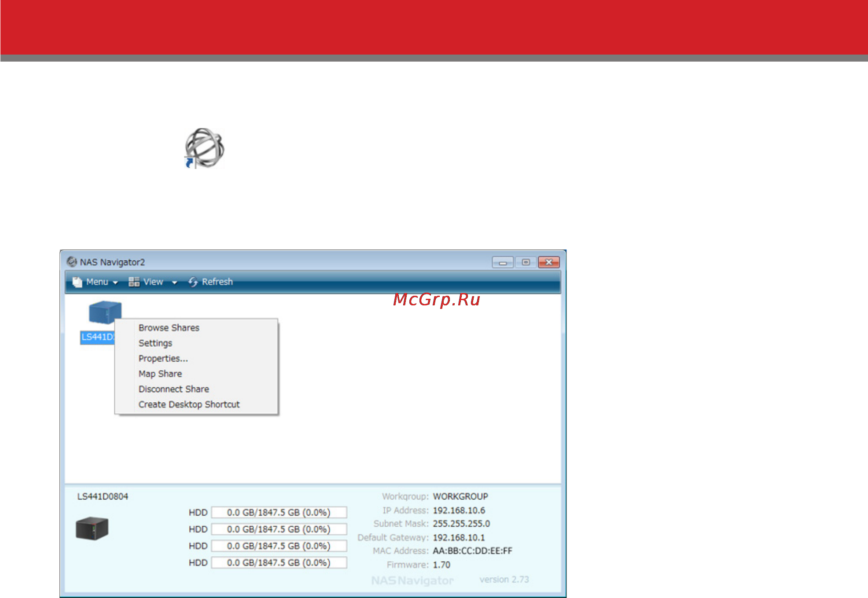Select the highlighted LS441D device label
Screen dimensions: 868x598
click(98, 337)
